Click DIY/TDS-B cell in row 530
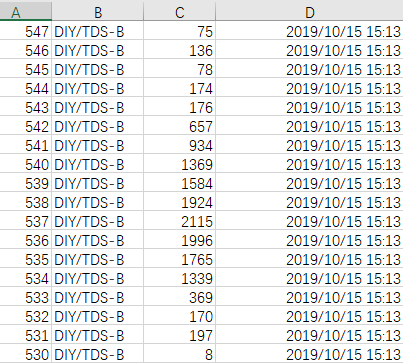Viewport: 403px width, 363px height. [x=98, y=354]
